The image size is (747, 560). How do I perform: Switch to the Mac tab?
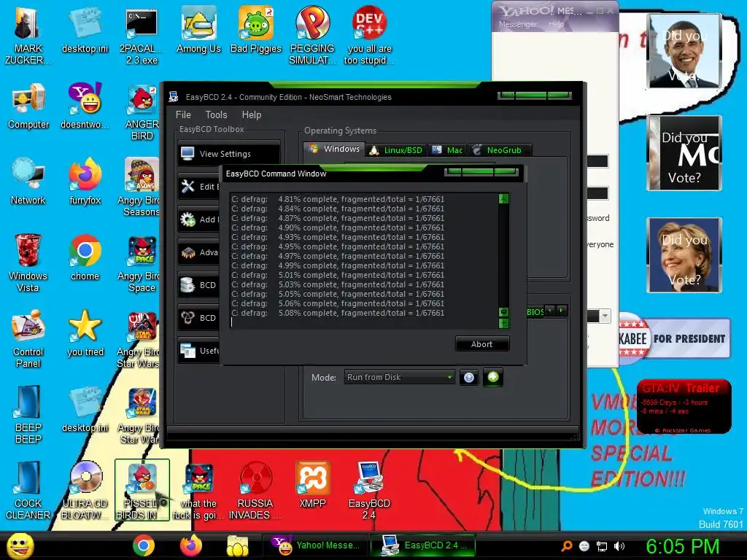click(447, 150)
